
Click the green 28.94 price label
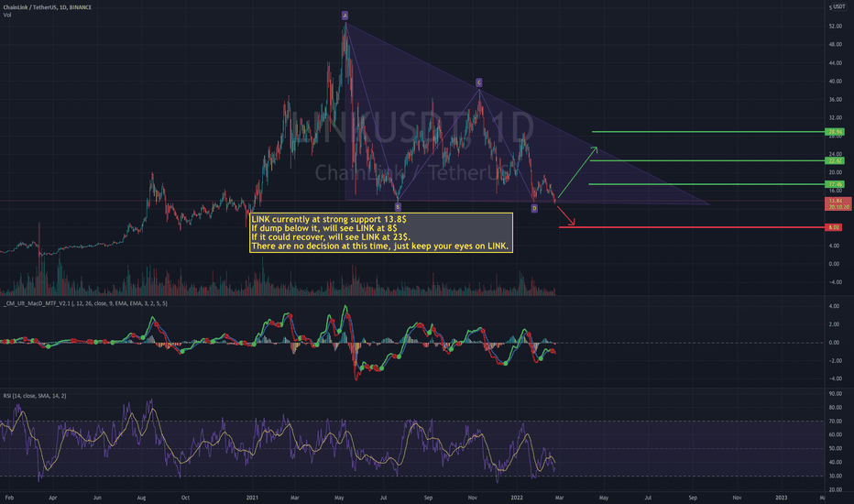835,132
